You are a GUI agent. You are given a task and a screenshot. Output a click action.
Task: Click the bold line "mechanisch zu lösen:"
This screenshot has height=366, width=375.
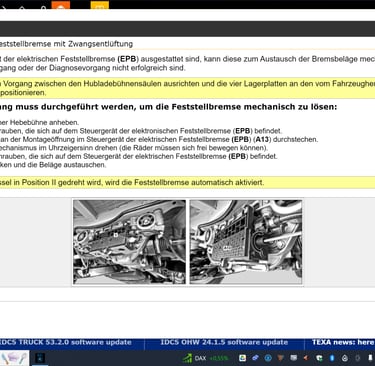tap(290, 107)
